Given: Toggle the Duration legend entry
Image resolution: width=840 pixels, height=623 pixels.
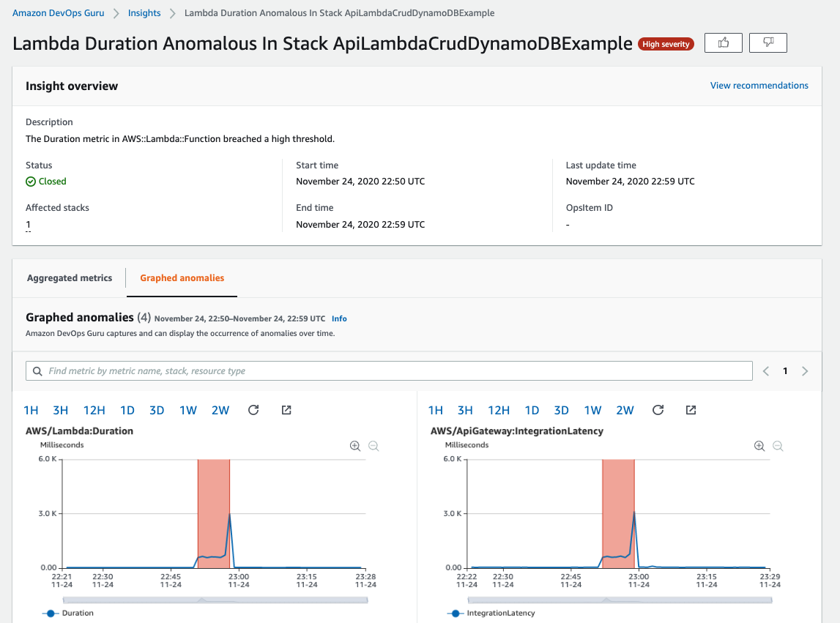Looking at the screenshot, I should (x=68, y=613).
